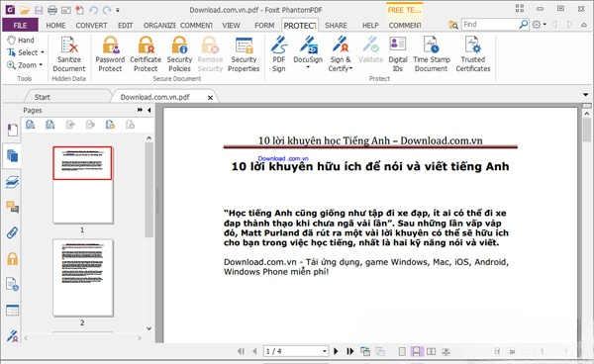Click the Download.com.vn link in document

[x=283, y=158]
